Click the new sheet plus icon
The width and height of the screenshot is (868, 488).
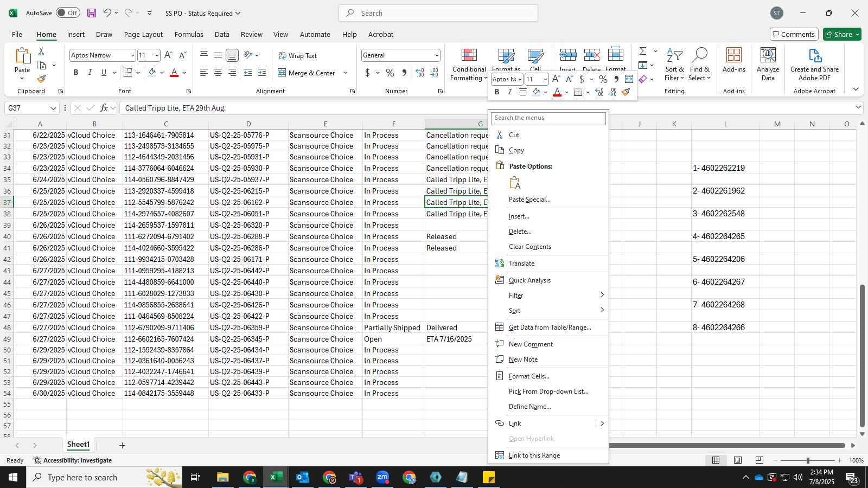(x=122, y=445)
